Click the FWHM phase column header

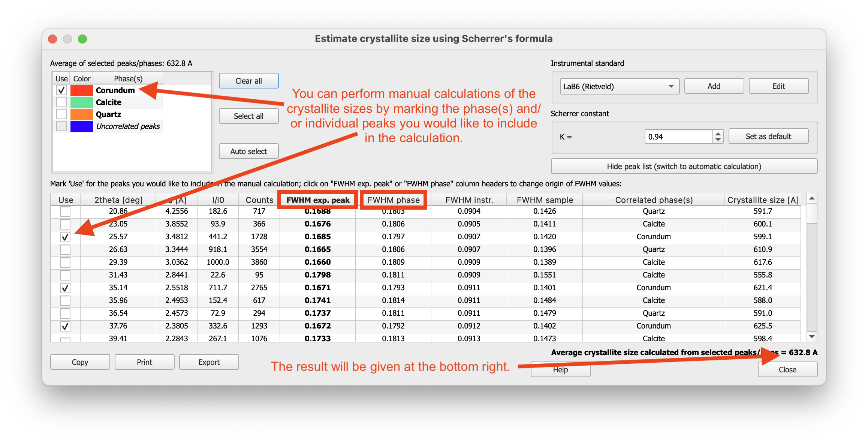coord(393,200)
